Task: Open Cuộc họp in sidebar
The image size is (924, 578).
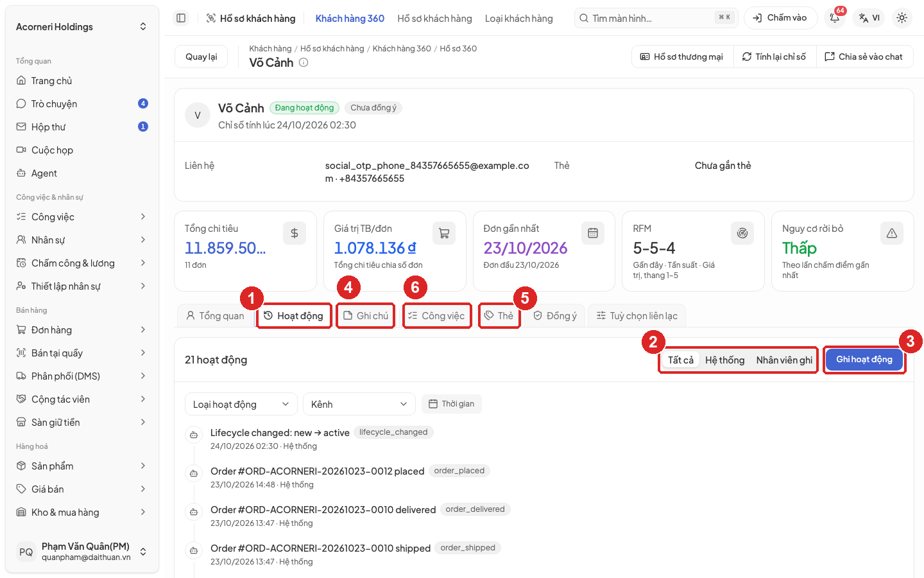Action: pyautogui.click(x=82, y=150)
